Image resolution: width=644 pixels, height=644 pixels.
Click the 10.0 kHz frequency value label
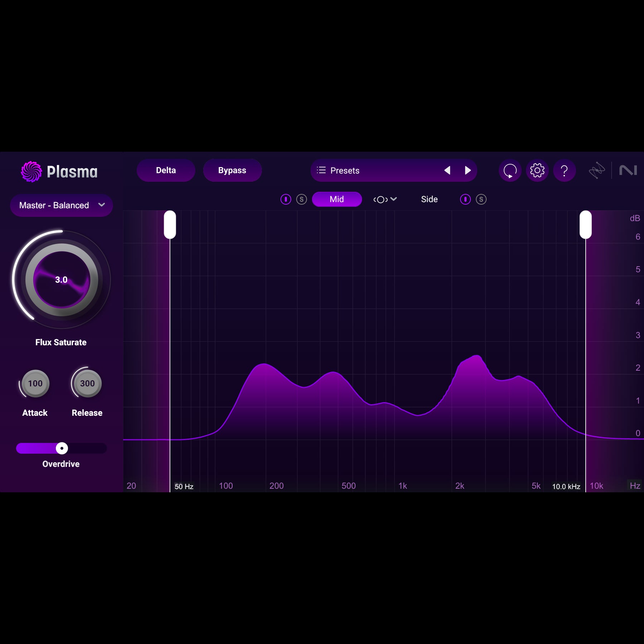(x=566, y=487)
